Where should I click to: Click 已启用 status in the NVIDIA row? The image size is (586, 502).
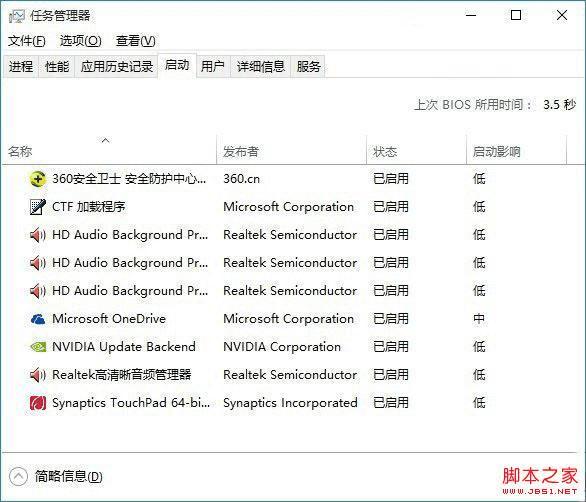tap(391, 347)
